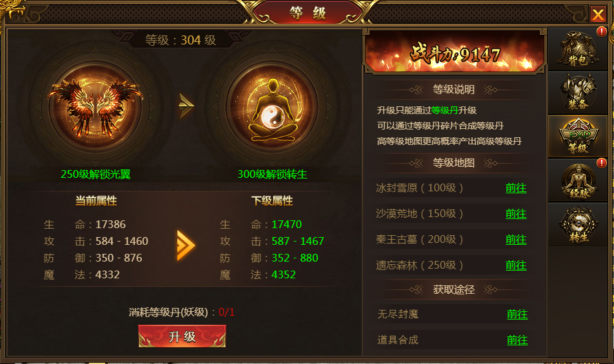Go to 秦王古墓 (200级) map via 前往
The height and width of the screenshot is (364, 614).
tap(516, 240)
